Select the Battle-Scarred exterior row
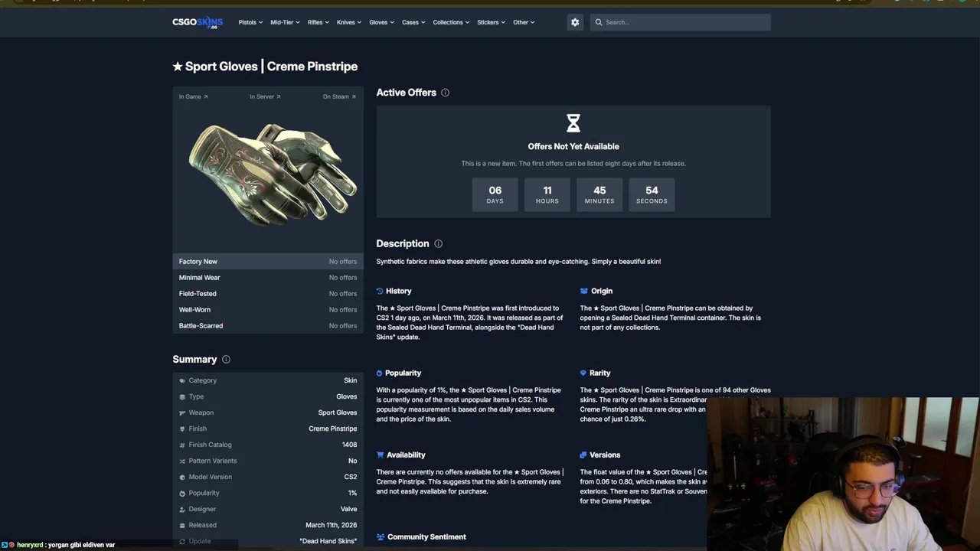Screen dimensions: 980x551 tap(268, 326)
